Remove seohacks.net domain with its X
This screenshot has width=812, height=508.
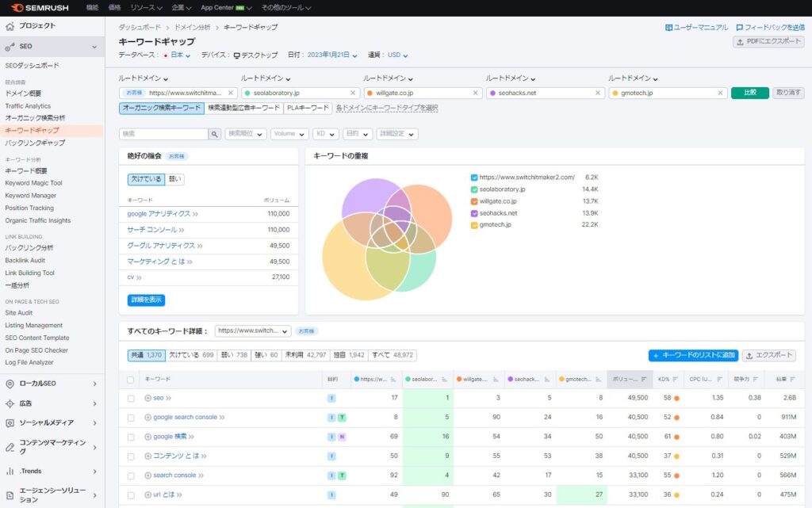tap(598, 93)
